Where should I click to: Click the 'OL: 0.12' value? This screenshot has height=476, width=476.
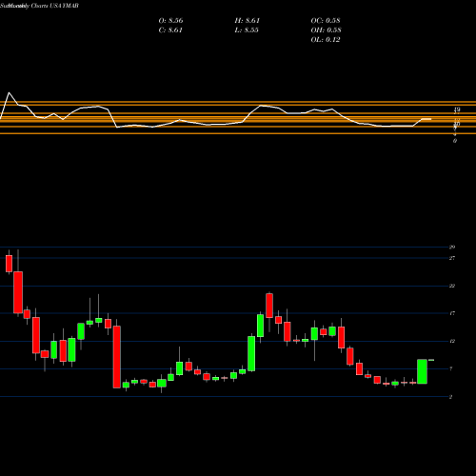pyautogui.click(x=326, y=40)
